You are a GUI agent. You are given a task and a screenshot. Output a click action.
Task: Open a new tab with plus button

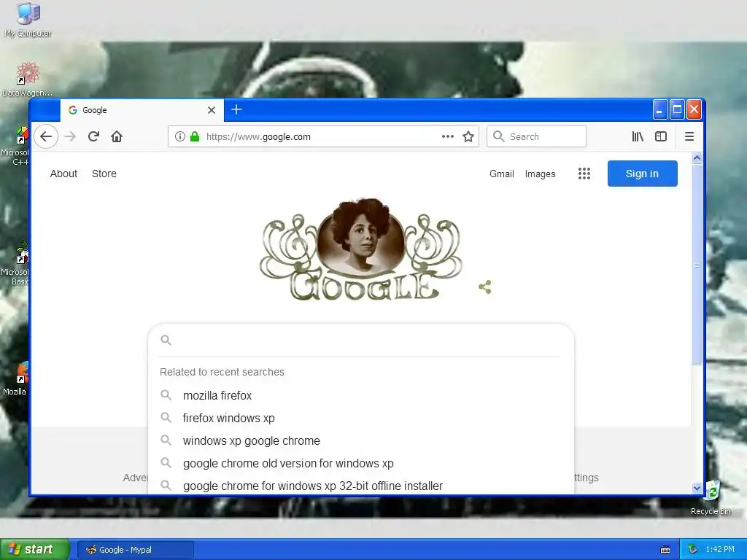236,109
